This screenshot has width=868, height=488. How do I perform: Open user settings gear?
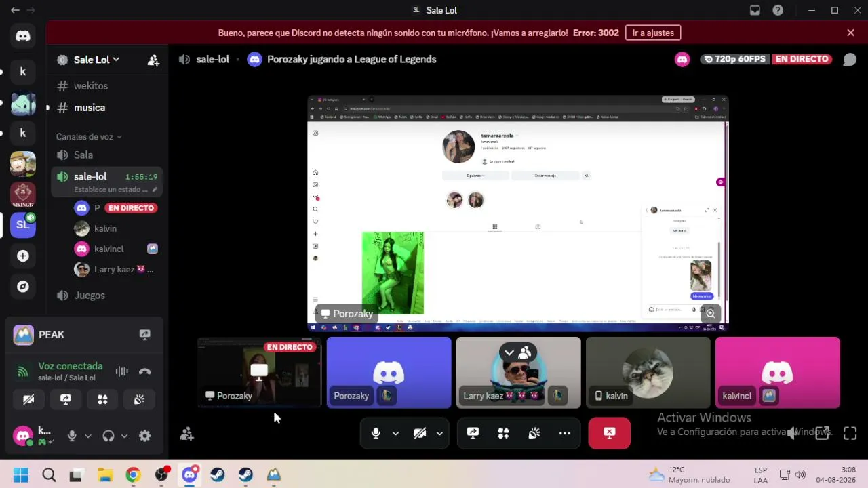tap(144, 436)
